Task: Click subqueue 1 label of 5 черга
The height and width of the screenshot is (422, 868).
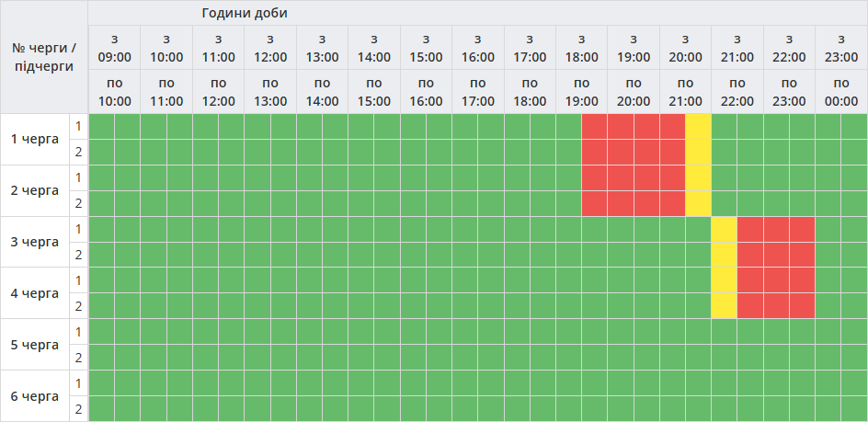Action: tap(79, 332)
